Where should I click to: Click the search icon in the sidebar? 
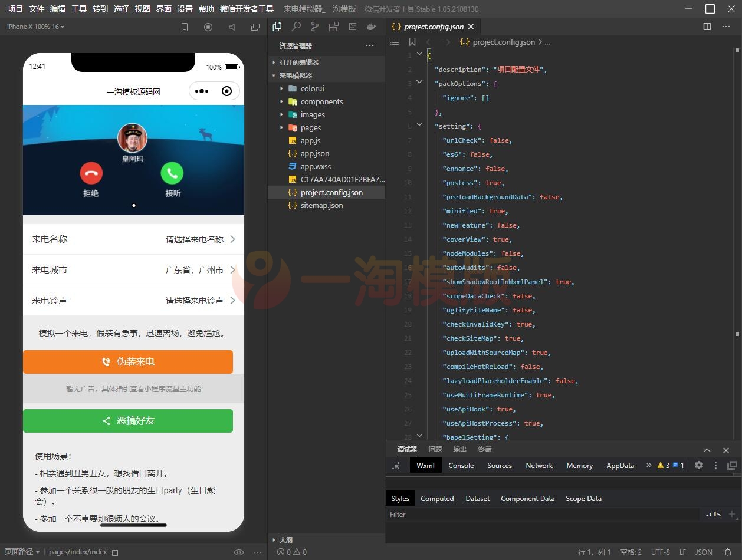296,27
